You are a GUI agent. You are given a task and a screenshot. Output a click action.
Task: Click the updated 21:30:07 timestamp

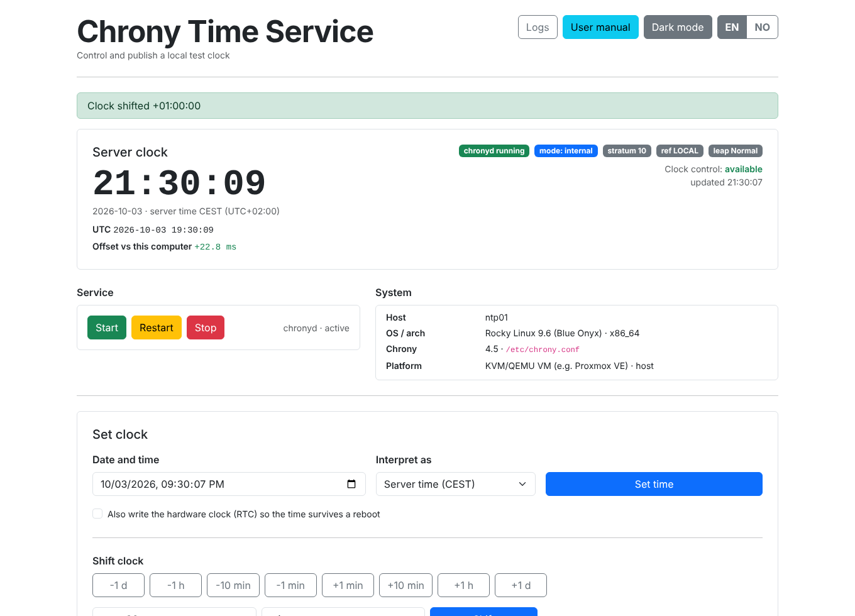coord(726,182)
